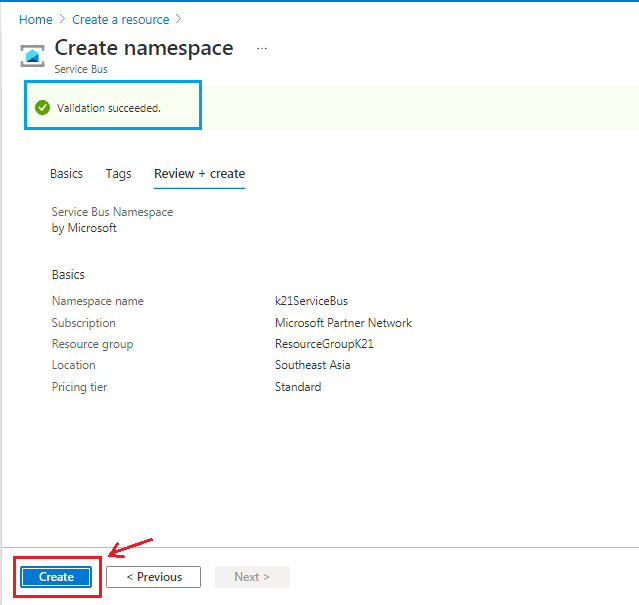Switch to the Tags tab

pos(119,174)
